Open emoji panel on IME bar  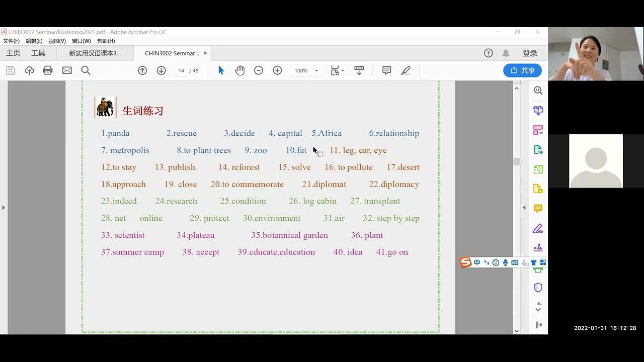point(496,262)
